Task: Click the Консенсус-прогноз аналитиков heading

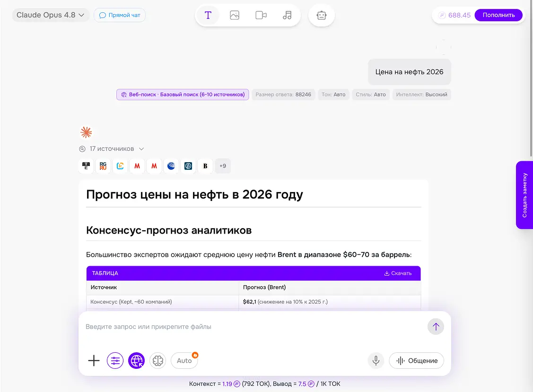Action: 169,230
